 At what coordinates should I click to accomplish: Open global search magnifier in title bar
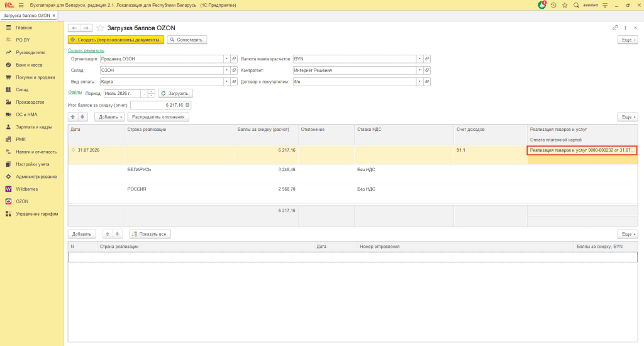[576, 5]
